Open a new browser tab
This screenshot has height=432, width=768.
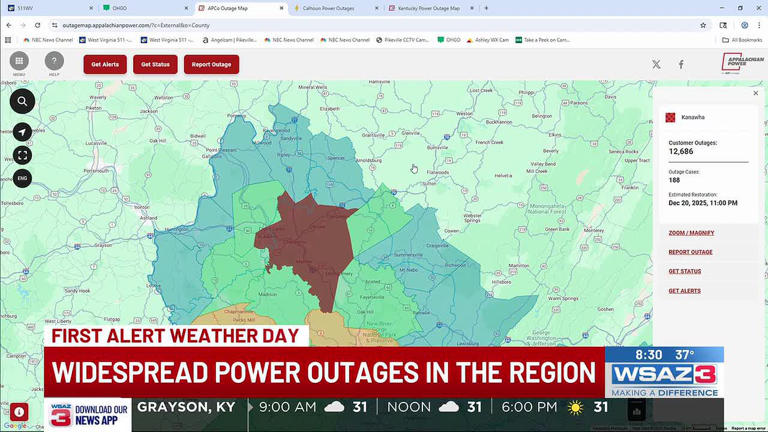(x=486, y=8)
